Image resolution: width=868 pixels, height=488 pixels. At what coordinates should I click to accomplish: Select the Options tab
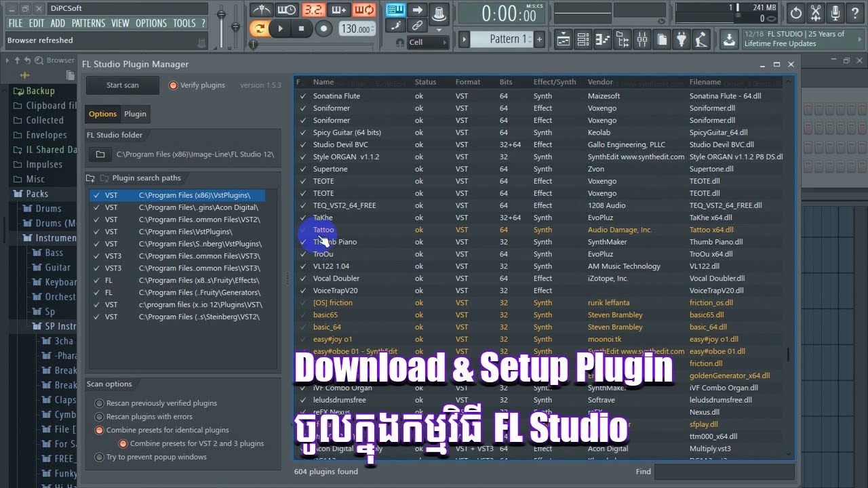pyautogui.click(x=103, y=114)
